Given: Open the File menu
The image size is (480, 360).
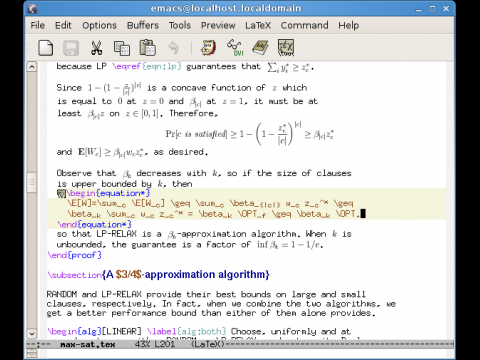Looking at the screenshot, I should [37, 25].
